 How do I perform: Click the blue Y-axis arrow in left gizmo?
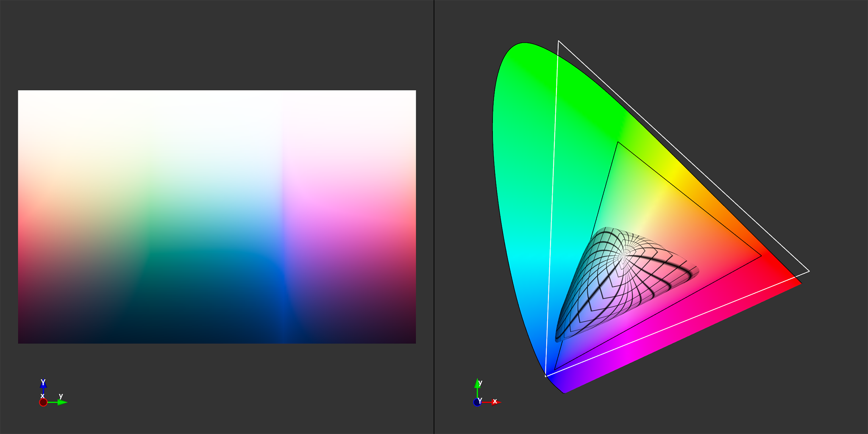pos(43,385)
